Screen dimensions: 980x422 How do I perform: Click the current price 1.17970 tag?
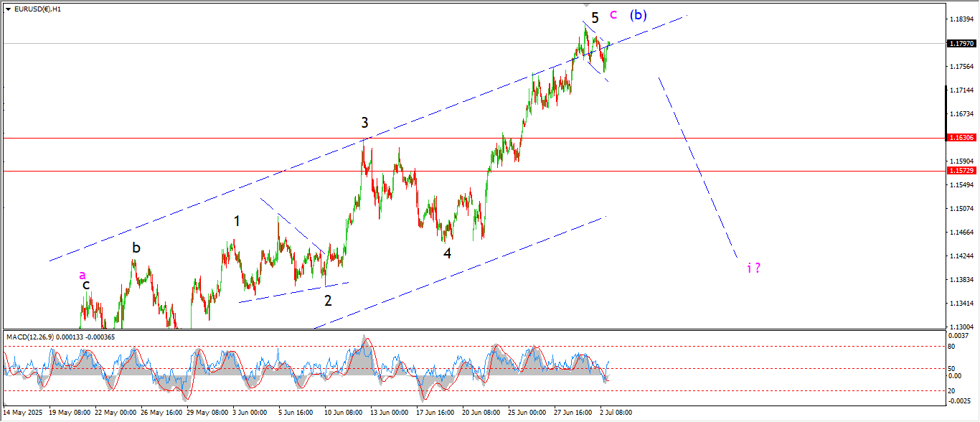pos(961,44)
